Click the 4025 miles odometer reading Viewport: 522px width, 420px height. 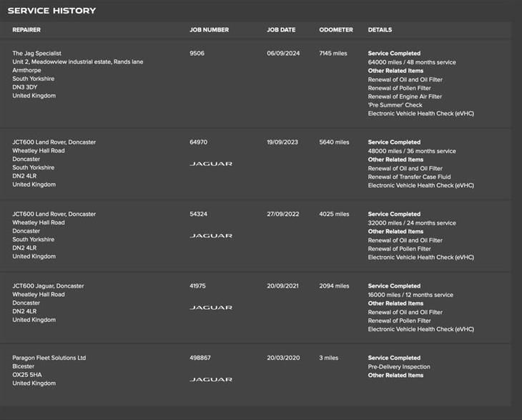click(x=334, y=214)
